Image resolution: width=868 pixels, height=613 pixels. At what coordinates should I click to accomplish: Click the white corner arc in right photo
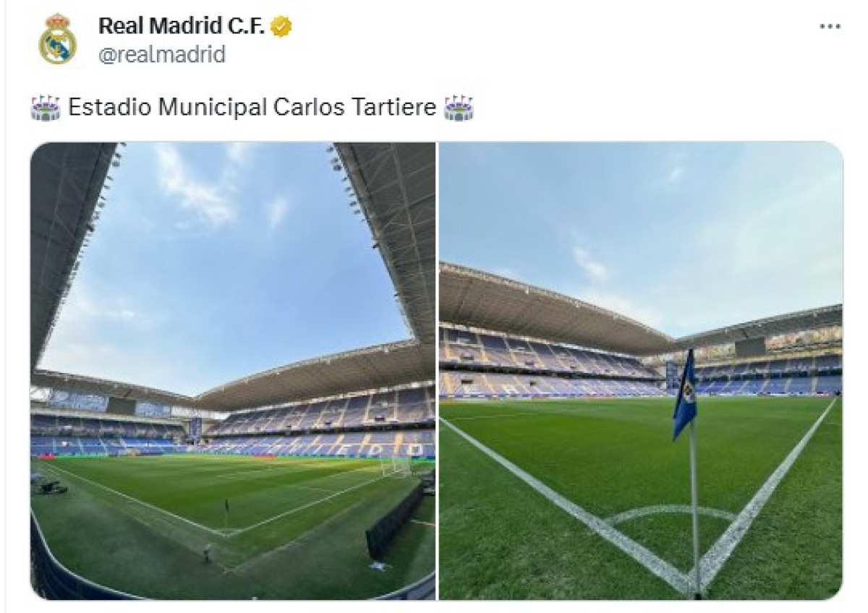[671, 513]
